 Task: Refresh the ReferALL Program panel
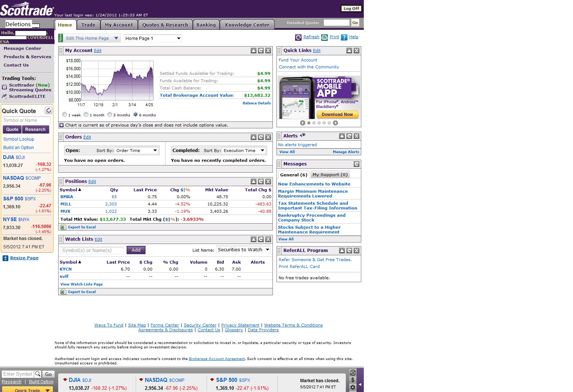coord(349,251)
